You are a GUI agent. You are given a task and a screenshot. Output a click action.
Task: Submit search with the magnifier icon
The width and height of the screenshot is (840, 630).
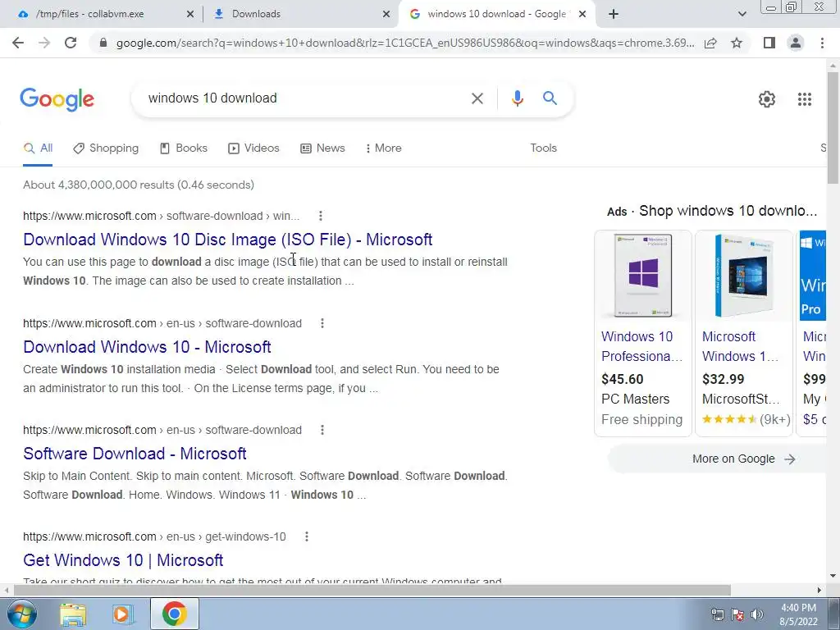pos(550,98)
